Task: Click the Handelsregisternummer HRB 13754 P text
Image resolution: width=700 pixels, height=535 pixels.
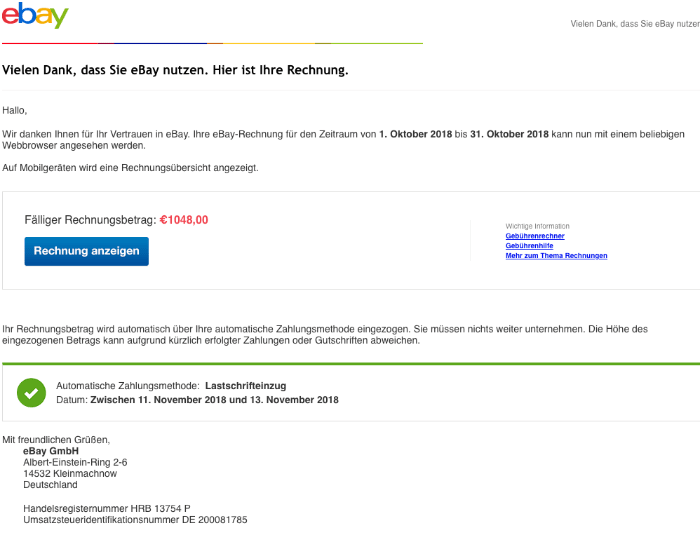Action: (x=106, y=509)
